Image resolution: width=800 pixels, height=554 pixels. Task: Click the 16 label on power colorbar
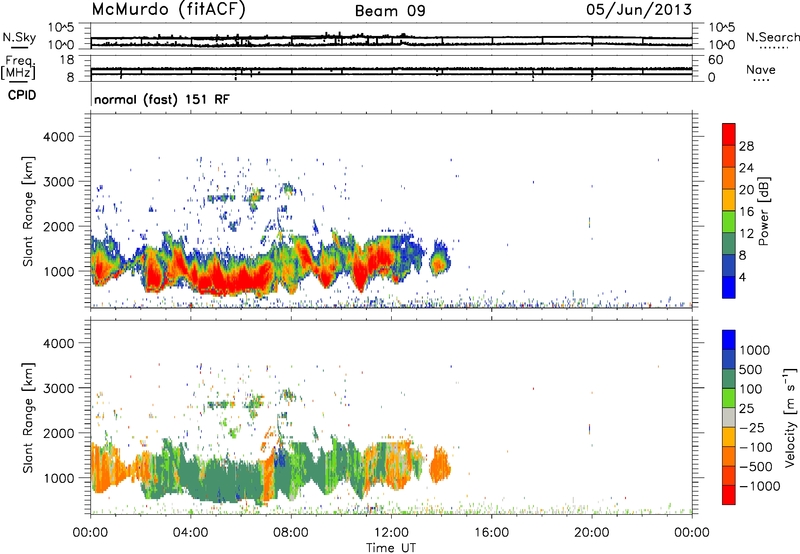click(746, 212)
